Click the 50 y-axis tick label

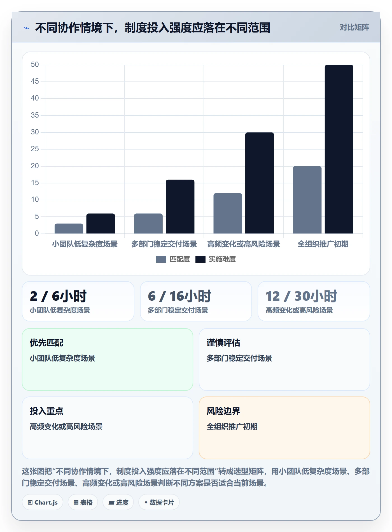[x=35, y=65]
